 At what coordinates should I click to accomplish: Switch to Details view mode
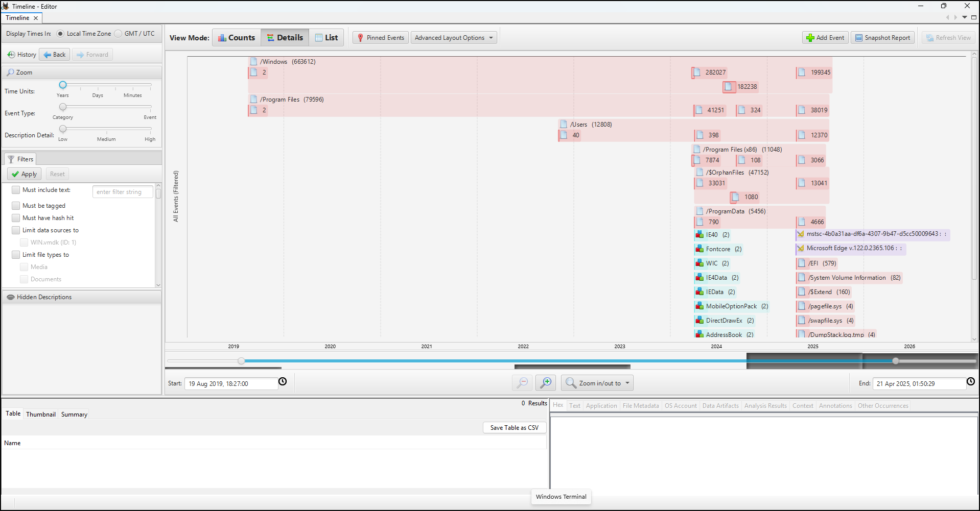pos(285,38)
